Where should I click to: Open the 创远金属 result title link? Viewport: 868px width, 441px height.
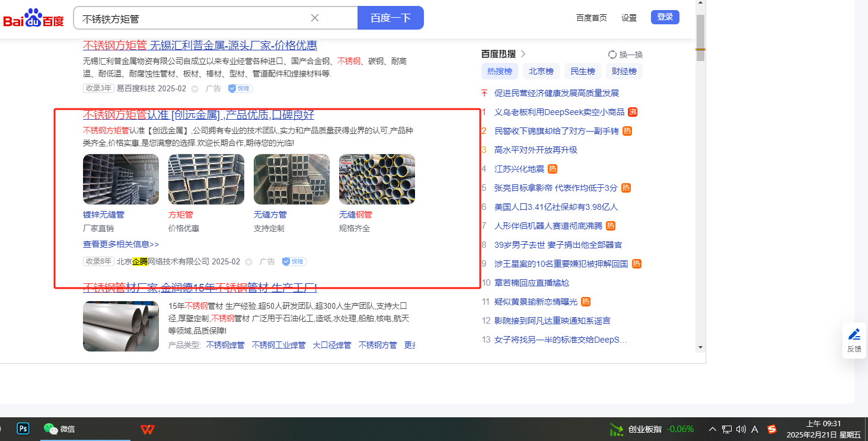pos(199,115)
